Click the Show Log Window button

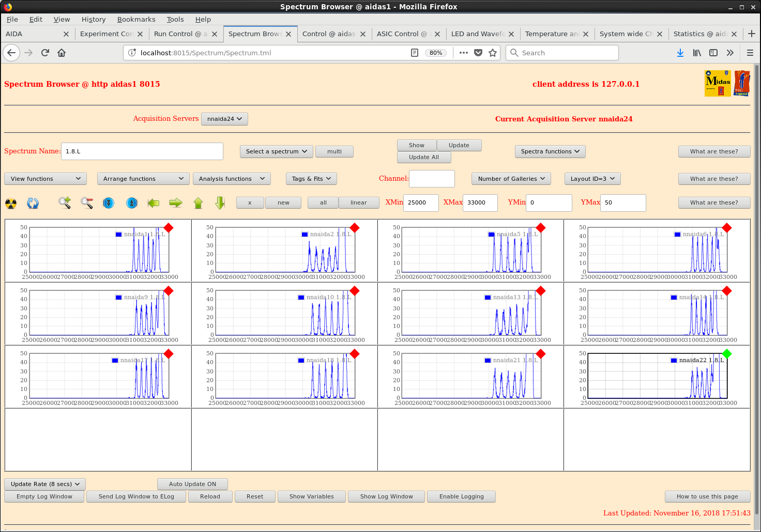(x=386, y=496)
